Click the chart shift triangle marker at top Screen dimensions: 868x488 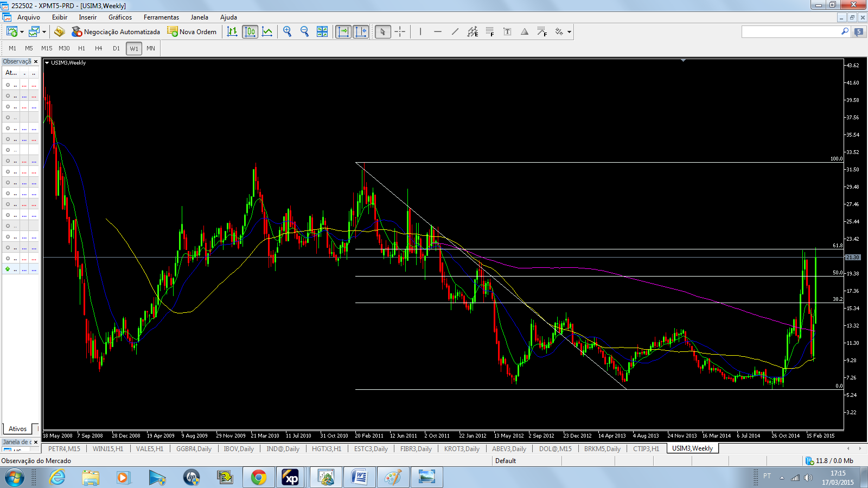[x=683, y=60]
